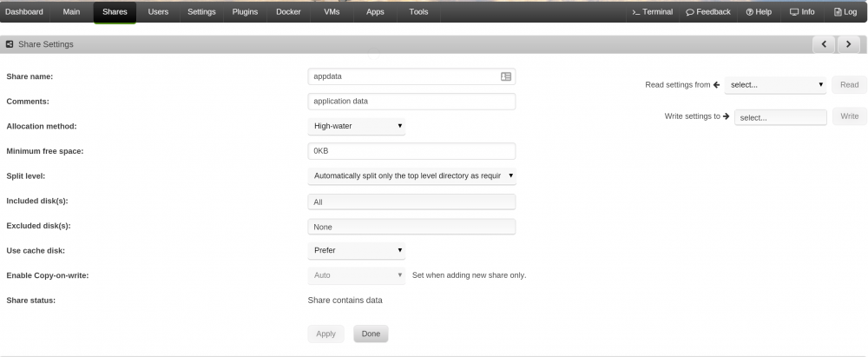This screenshot has width=868, height=357.
Task: Open the Feedback dialog
Action: coord(708,11)
